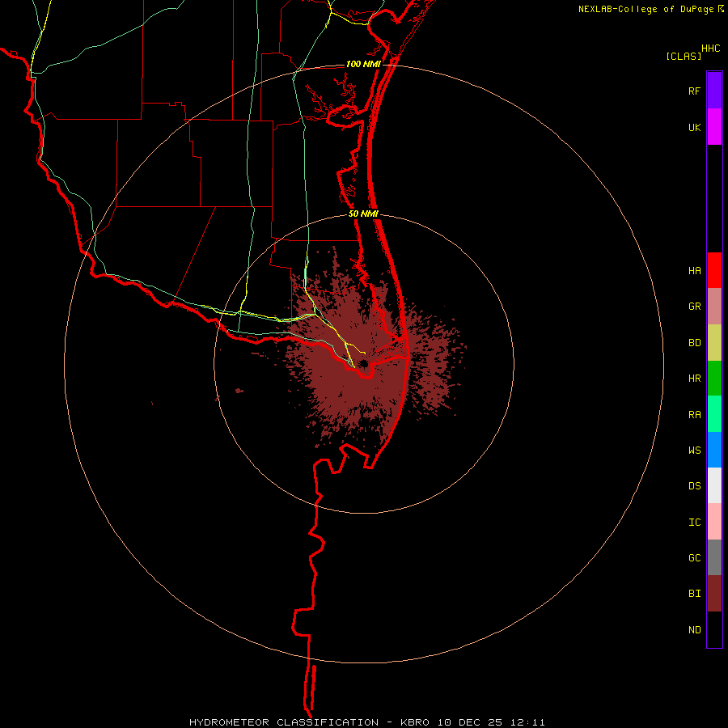Click the HA red legend swatch

(x=714, y=270)
